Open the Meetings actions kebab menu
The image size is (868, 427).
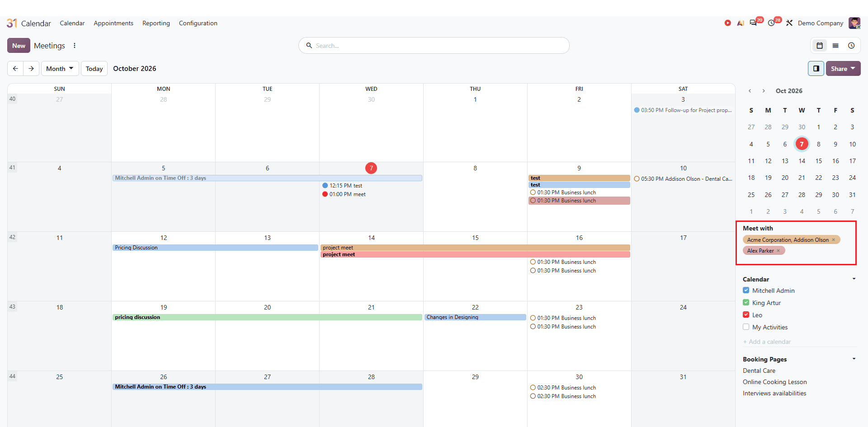click(75, 46)
